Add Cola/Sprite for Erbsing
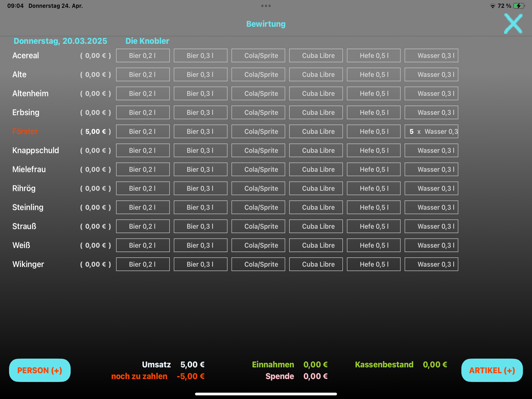Screen dimensions: 532x399 tap(258, 113)
